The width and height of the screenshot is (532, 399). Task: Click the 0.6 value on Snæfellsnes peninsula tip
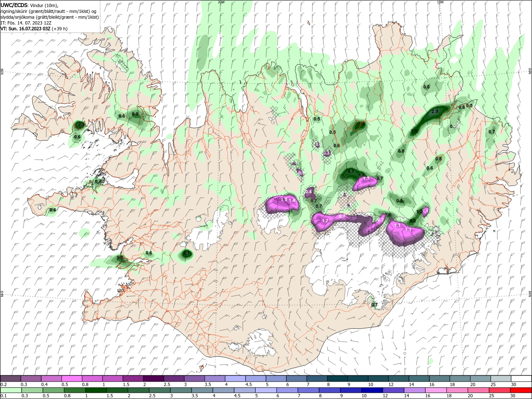[x=53, y=210]
